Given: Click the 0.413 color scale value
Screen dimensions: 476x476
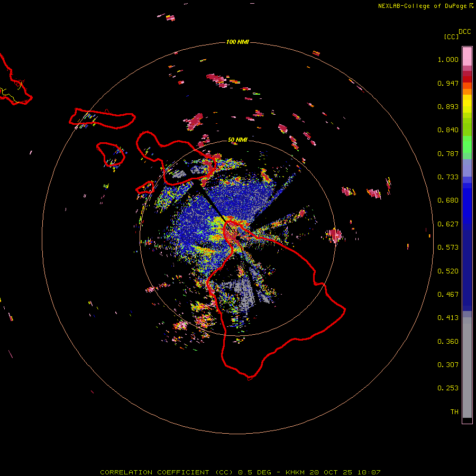Looking at the screenshot, I should click(x=448, y=318).
